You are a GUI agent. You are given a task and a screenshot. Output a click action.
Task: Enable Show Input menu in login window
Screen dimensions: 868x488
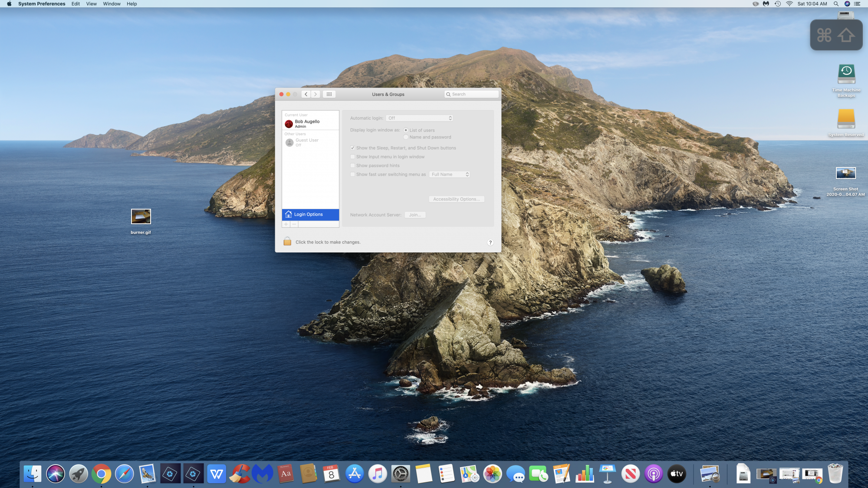(x=352, y=157)
